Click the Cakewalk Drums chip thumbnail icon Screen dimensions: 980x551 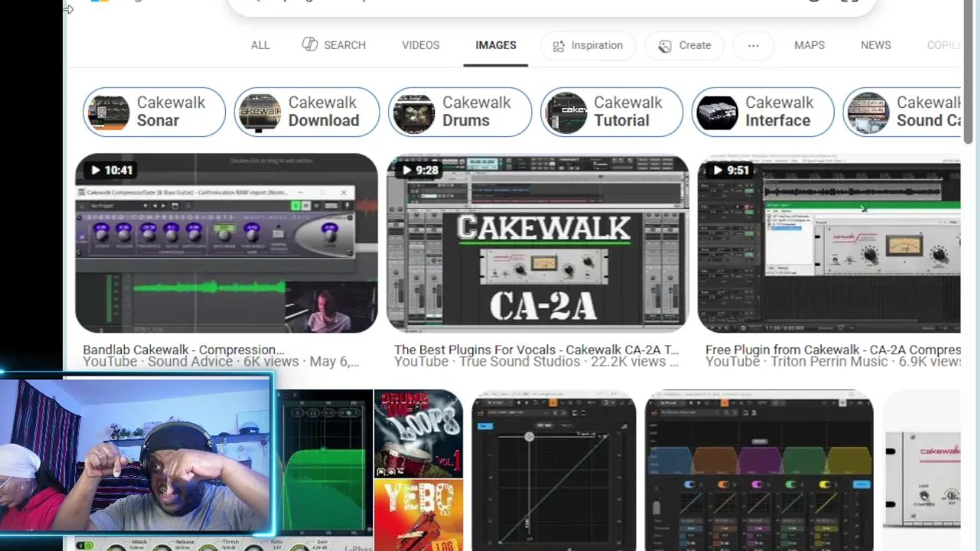[413, 112]
